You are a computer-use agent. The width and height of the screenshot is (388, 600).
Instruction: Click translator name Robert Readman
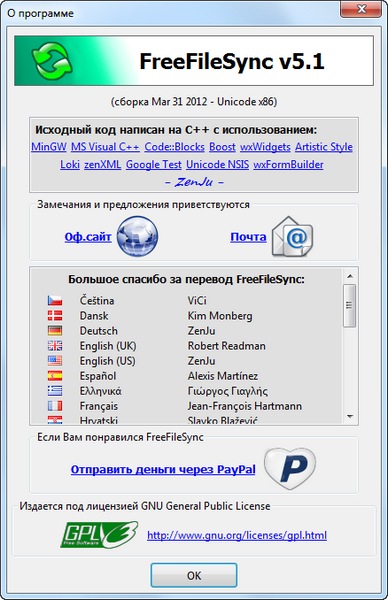(x=227, y=346)
